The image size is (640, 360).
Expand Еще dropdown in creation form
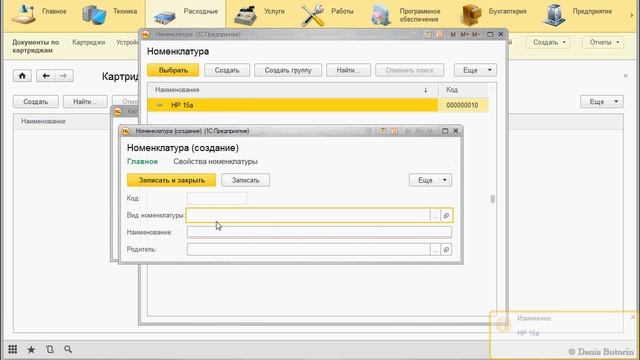[x=430, y=180]
